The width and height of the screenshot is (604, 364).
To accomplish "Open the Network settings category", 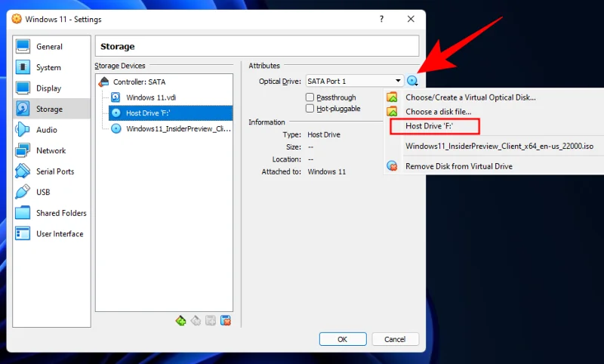I will click(51, 150).
